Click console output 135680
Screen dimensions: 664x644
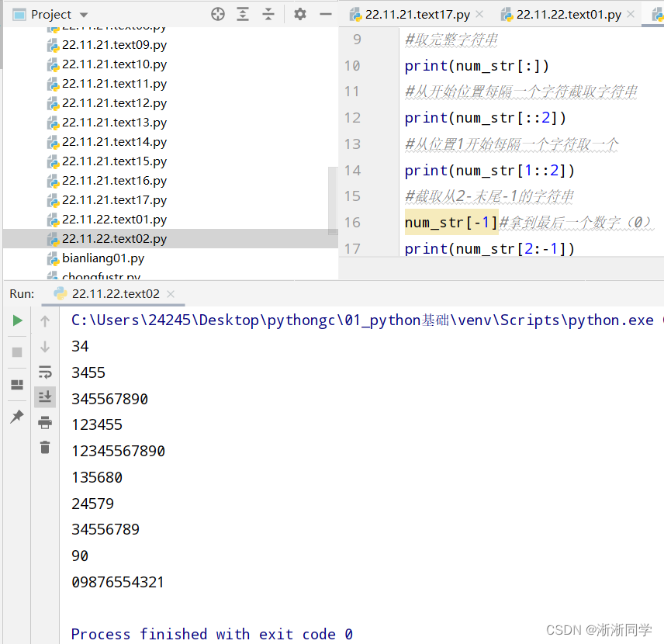click(x=97, y=477)
